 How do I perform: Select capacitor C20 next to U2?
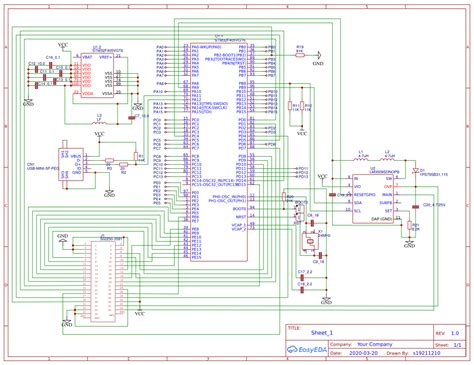tap(415, 207)
